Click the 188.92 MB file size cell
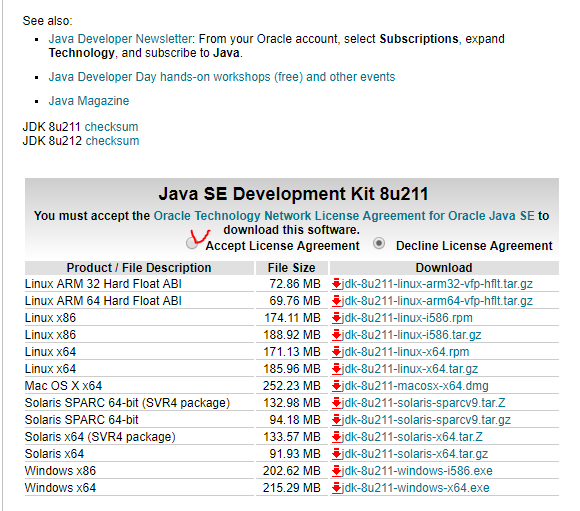 pyautogui.click(x=292, y=335)
